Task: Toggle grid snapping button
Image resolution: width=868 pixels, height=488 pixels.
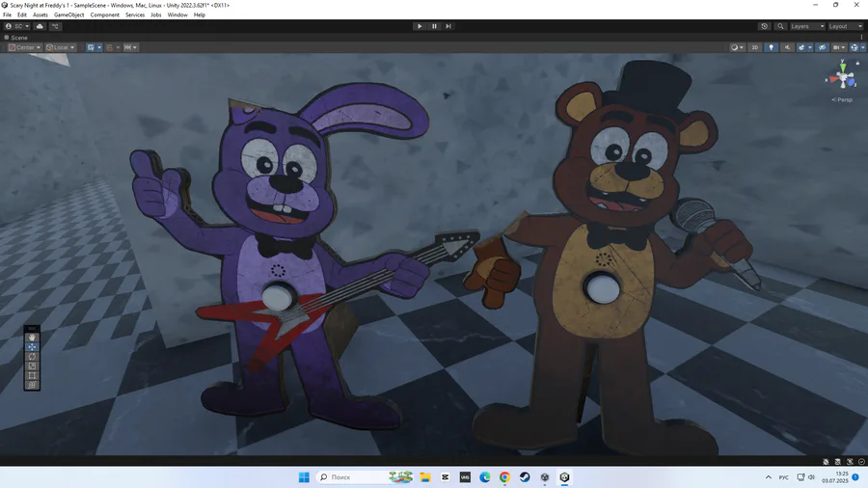Action: 110,47
